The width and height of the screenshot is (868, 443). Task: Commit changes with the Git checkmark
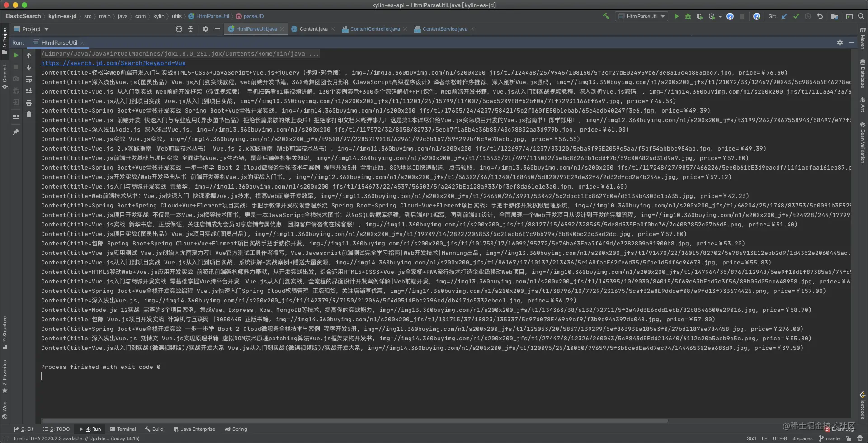(x=796, y=16)
